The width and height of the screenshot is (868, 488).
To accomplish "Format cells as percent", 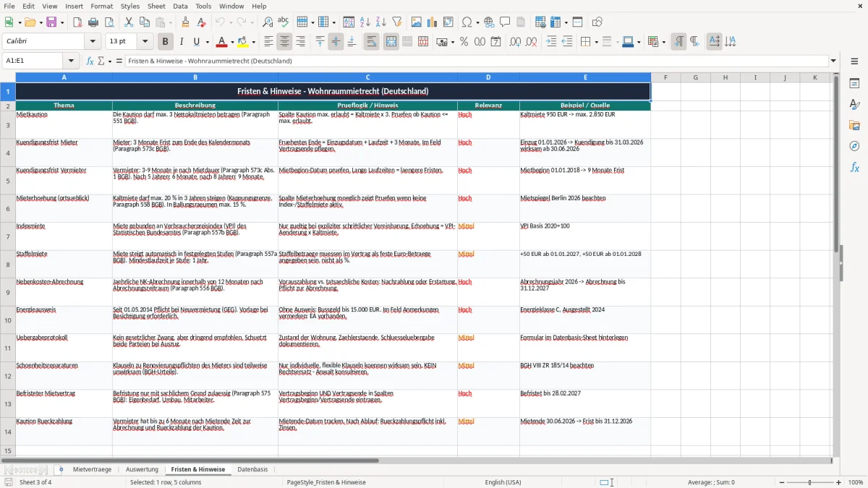I will pyautogui.click(x=464, y=42).
